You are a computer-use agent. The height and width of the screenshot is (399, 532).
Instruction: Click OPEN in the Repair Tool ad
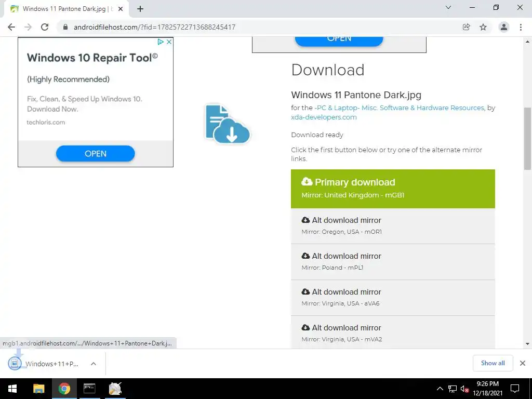tap(96, 154)
